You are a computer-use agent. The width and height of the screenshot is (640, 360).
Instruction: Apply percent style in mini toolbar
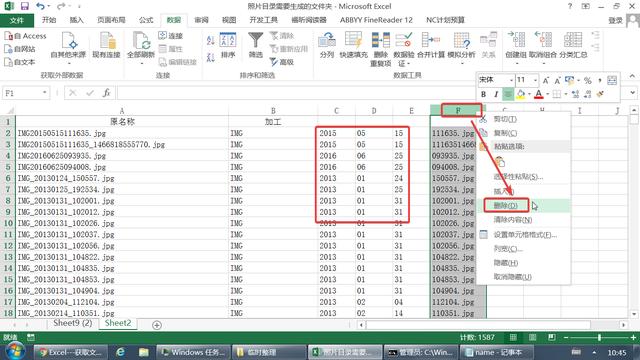coord(588,80)
